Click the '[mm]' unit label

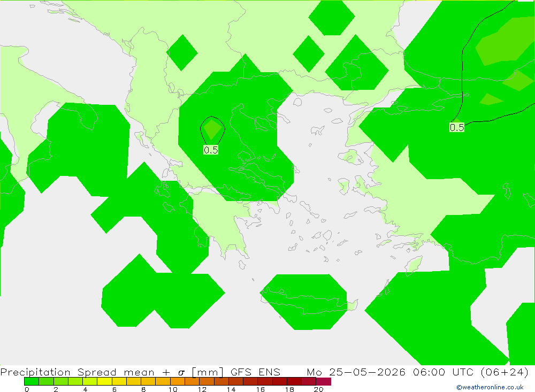tap(208, 372)
